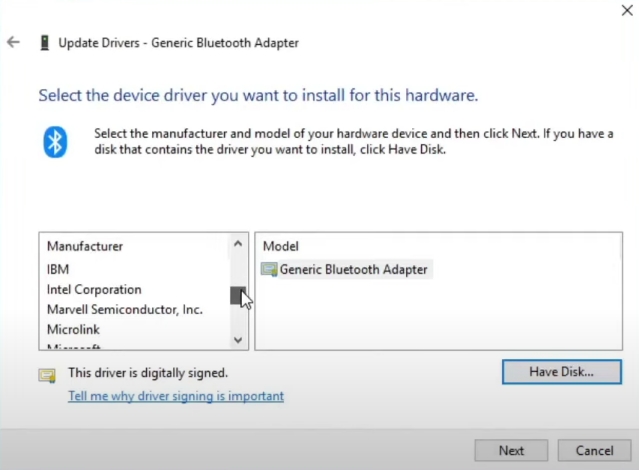Close the Update Drivers dialog window
Image resolution: width=639 pixels, height=470 pixels.
coord(626,10)
